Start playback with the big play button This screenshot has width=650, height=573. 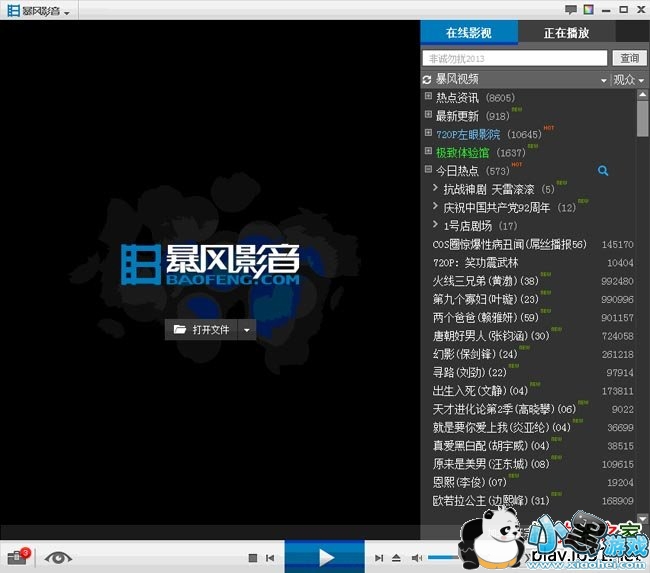[325, 557]
